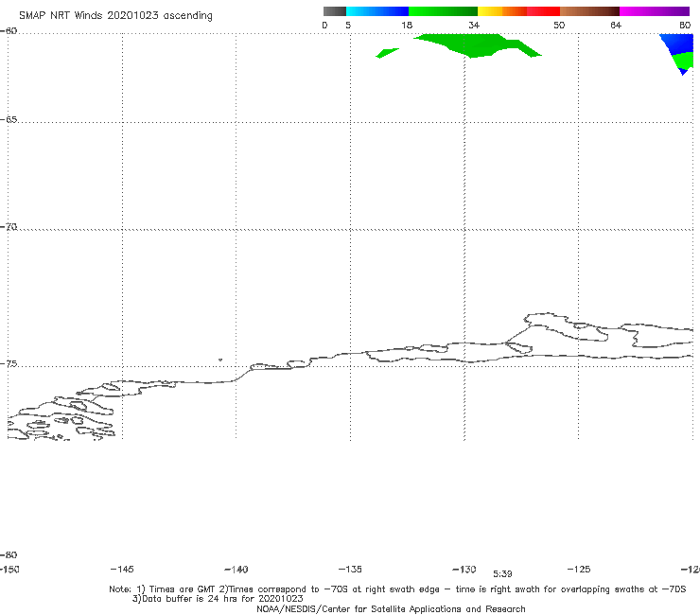Click the color scale label '5'
This screenshot has width=700, height=615.
(348, 25)
